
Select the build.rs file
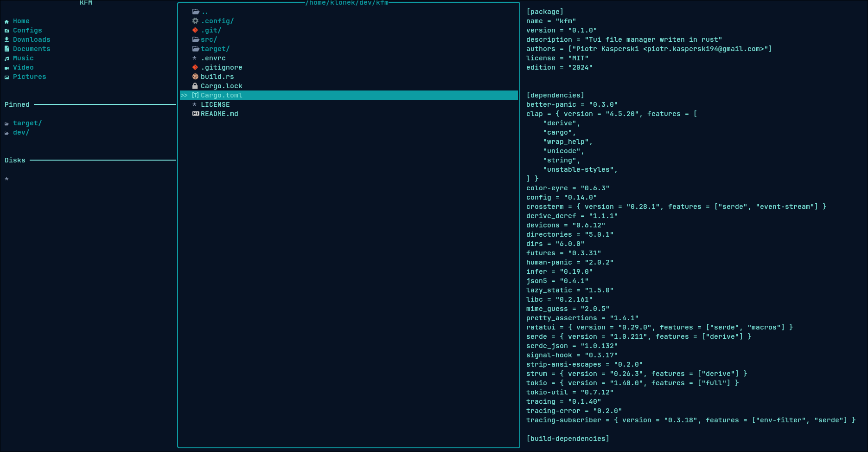[349, 77]
